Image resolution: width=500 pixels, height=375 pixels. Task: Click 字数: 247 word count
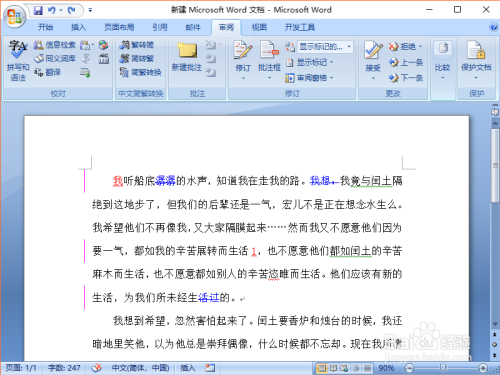pyautogui.click(x=64, y=368)
